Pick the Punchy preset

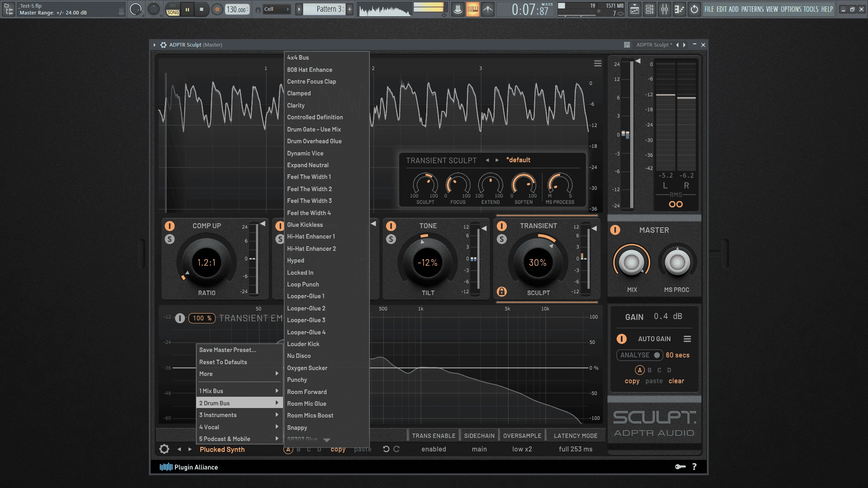click(326, 380)
